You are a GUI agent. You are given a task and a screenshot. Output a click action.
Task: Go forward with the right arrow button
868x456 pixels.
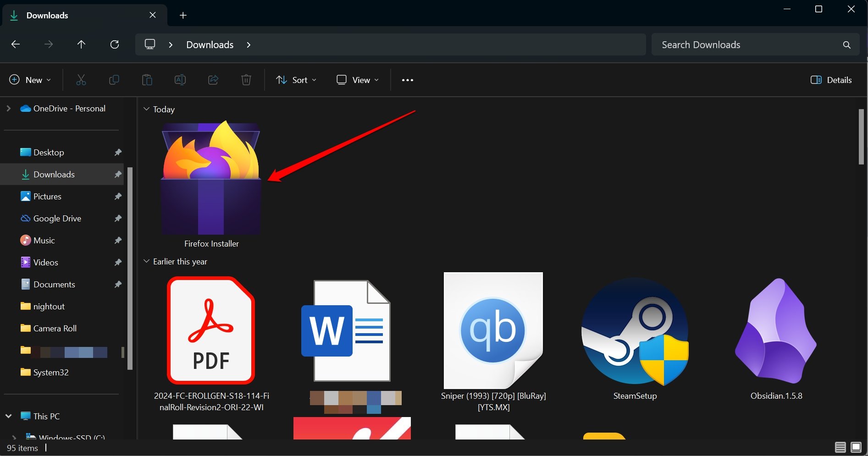(48, 44)
